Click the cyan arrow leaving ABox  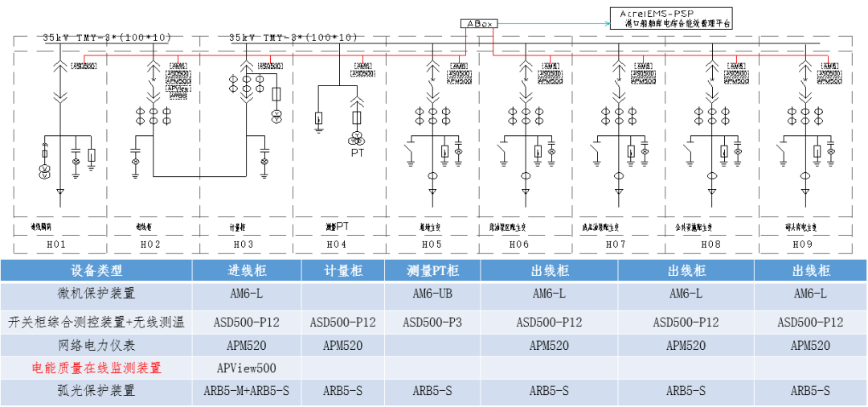[552, 24]
